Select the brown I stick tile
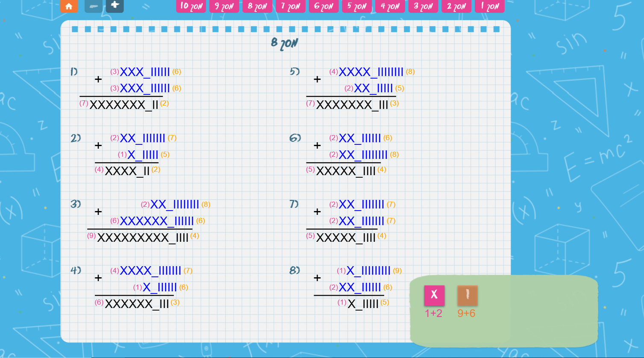 pos(467,295)
